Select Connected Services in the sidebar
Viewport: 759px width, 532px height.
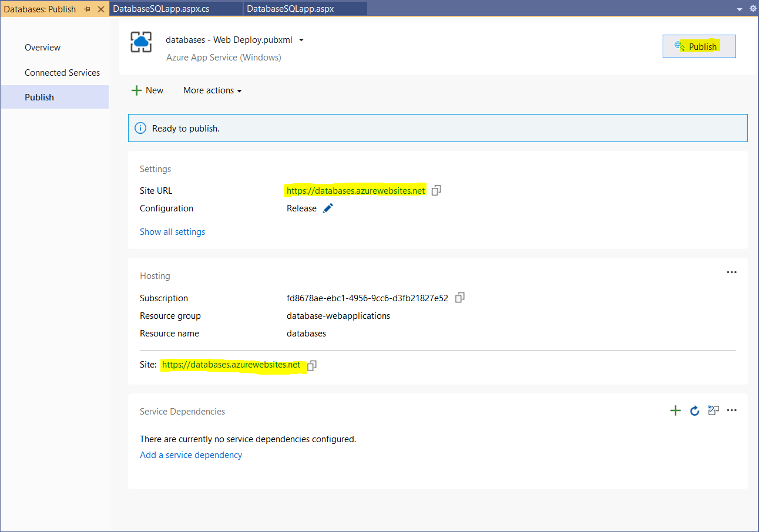(x=62, y=73)
